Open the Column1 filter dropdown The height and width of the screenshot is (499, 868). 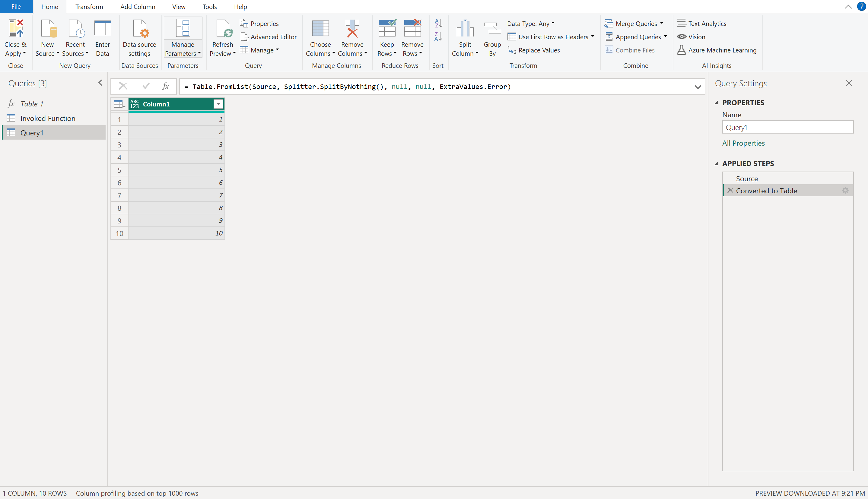tap(218, 104)
